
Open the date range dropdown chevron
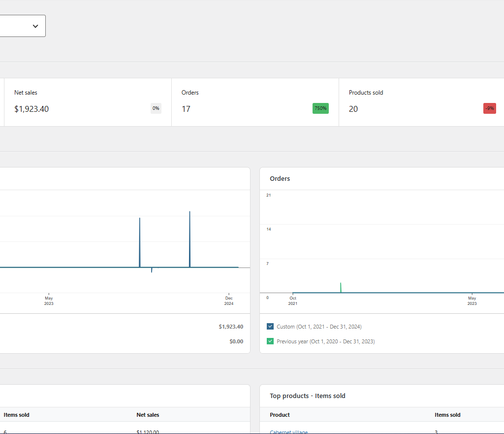tap(35, 26)
